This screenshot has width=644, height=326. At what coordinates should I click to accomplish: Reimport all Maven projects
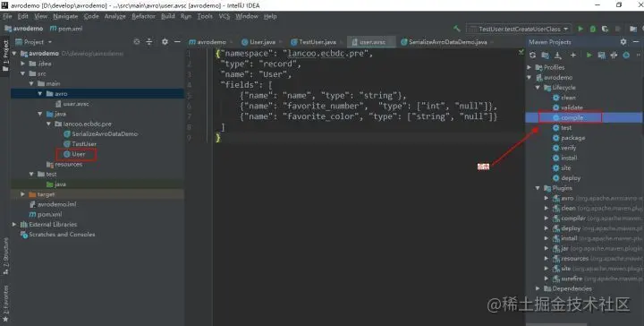(x=533, y=56)
